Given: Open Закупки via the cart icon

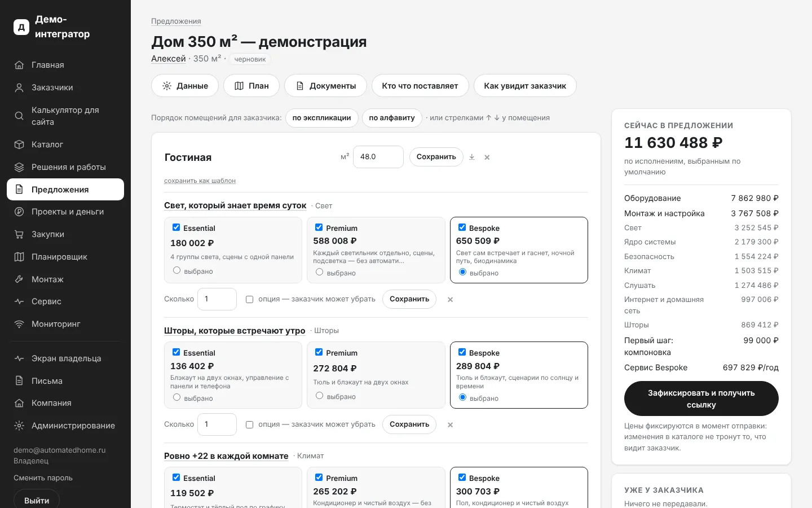Looking at the screenshot, I should [x=19, y=234].
